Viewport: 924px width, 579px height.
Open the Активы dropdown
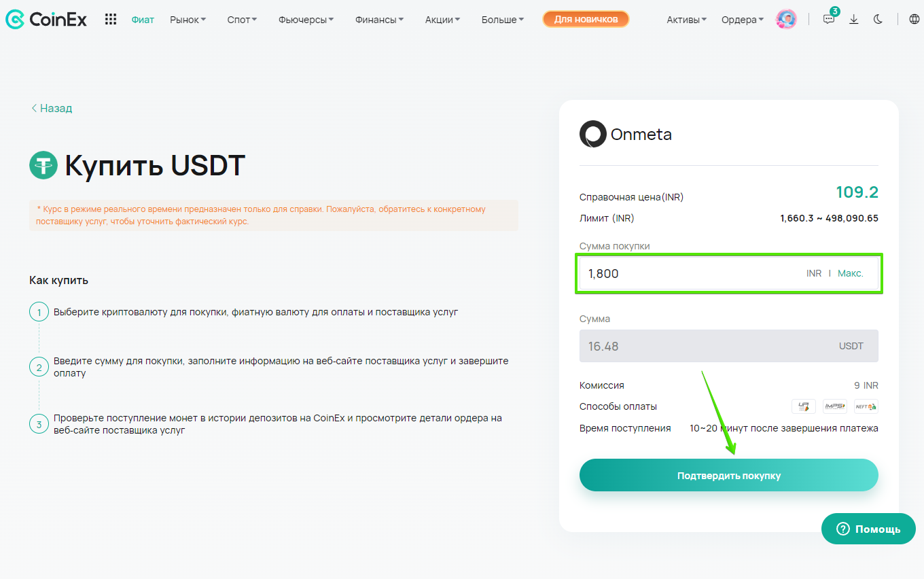point(686,20)
